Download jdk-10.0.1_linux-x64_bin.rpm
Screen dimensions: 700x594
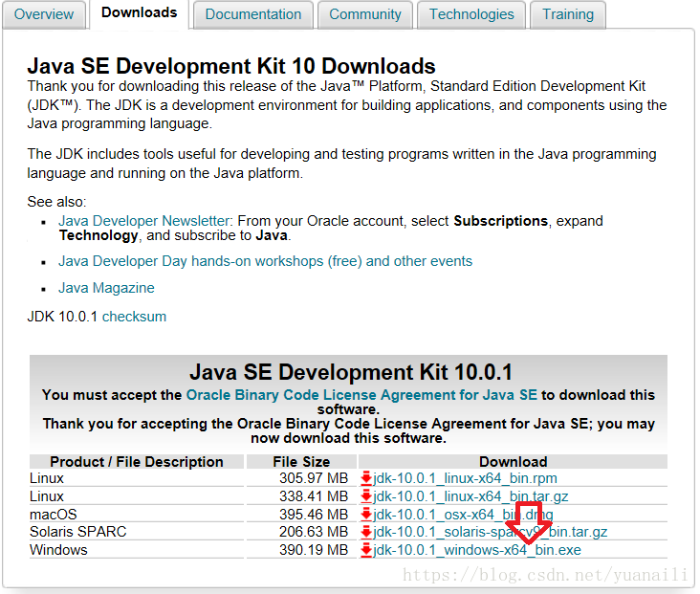pos(465,478)
